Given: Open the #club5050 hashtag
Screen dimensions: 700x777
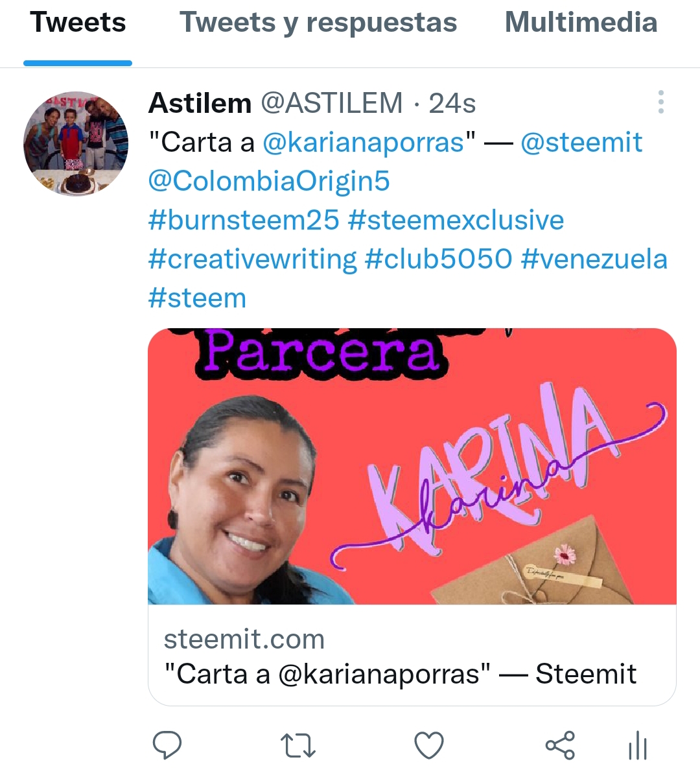Looking at the screenshot, I should [x=438, y=259].
